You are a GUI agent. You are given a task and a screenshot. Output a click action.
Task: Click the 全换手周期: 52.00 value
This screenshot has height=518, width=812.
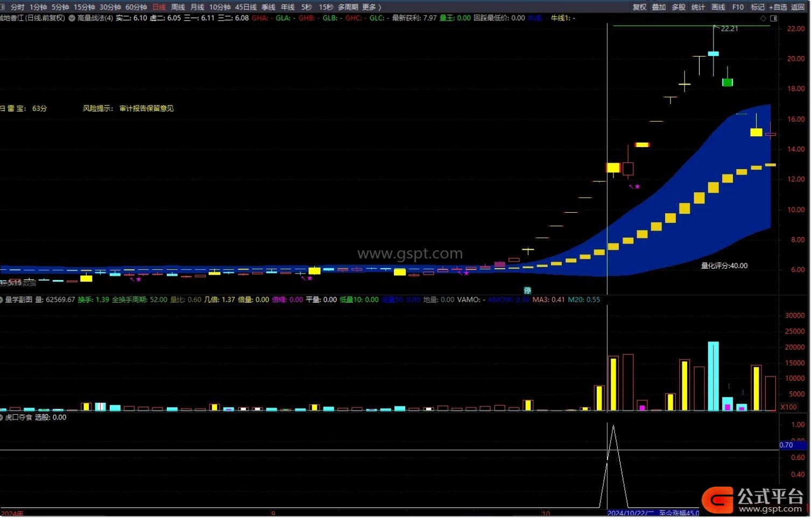pyautogui.click(x=139, y=300)
